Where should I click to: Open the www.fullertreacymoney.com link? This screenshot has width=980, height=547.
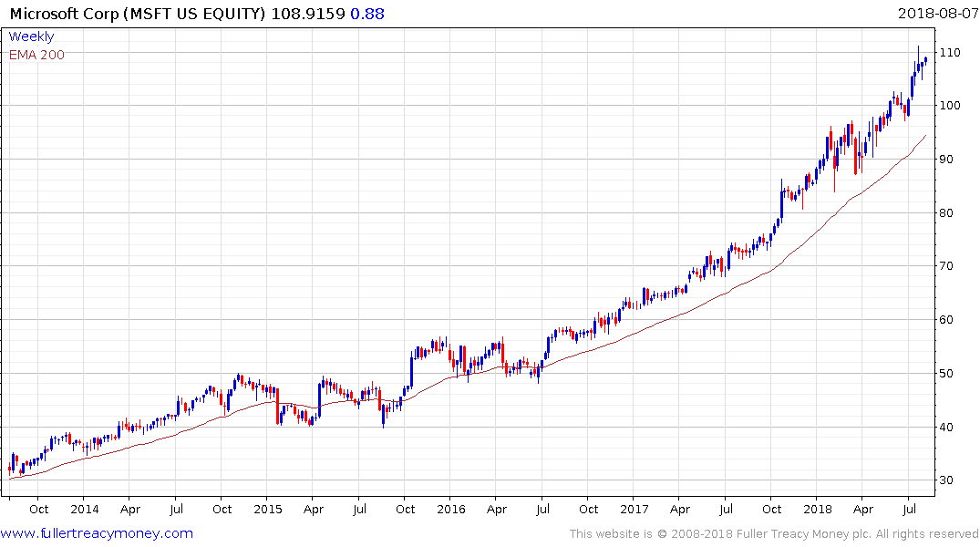tap(97, 533)
